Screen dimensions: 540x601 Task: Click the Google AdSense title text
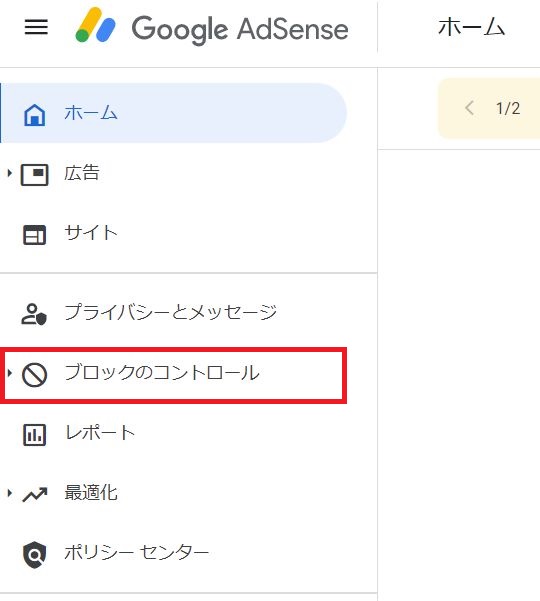coord(240,29)
